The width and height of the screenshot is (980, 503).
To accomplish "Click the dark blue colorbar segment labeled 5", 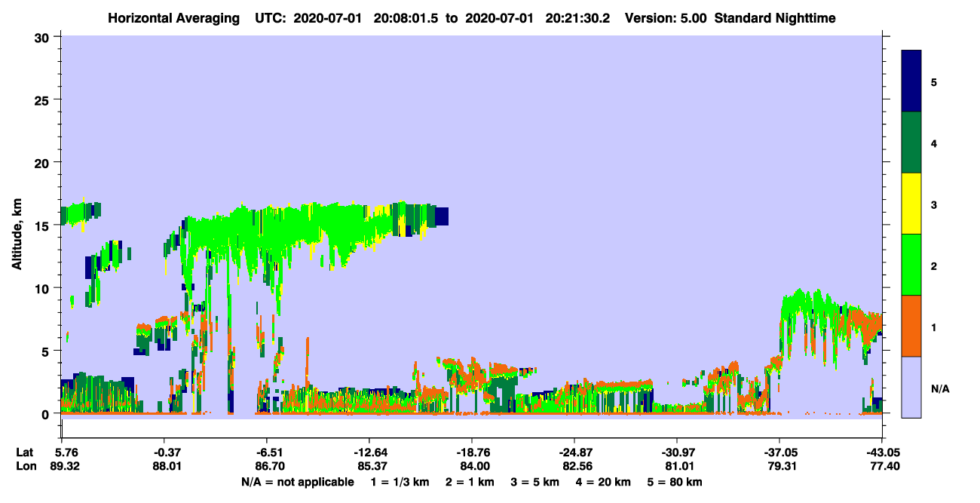I will (x=911, y=81).
